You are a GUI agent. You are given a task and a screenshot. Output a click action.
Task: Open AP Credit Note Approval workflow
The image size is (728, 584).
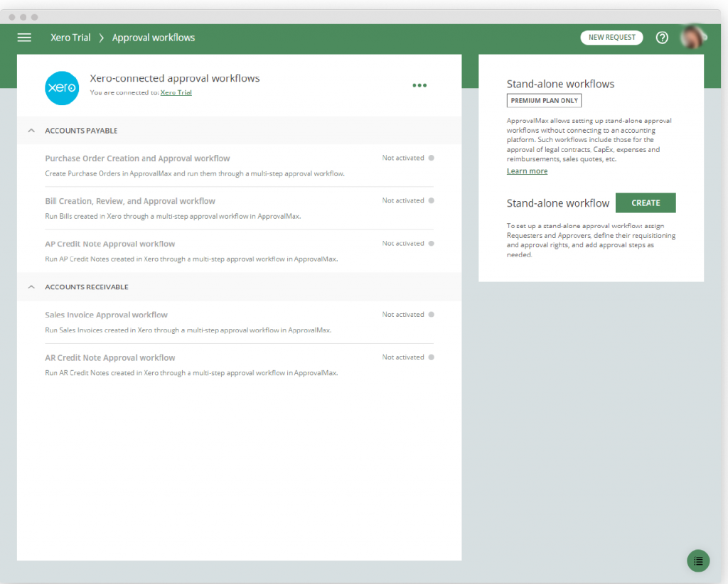110,244
